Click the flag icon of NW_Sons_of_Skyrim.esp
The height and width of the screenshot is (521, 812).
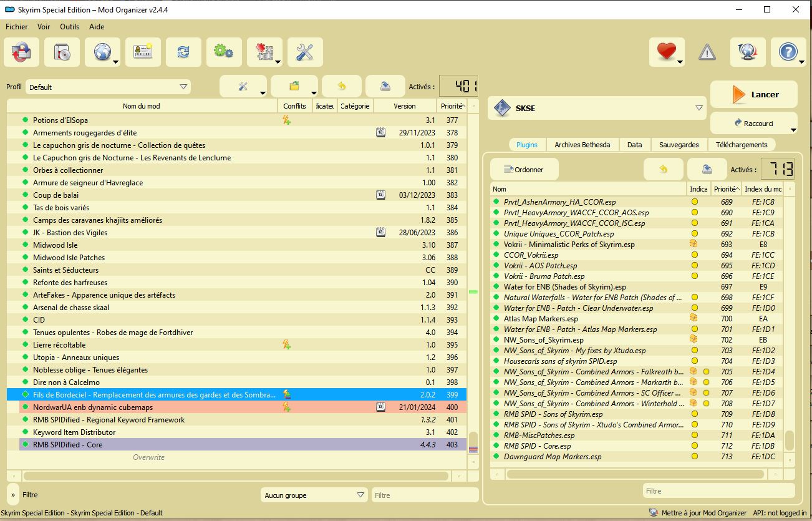tap(693, 339)
